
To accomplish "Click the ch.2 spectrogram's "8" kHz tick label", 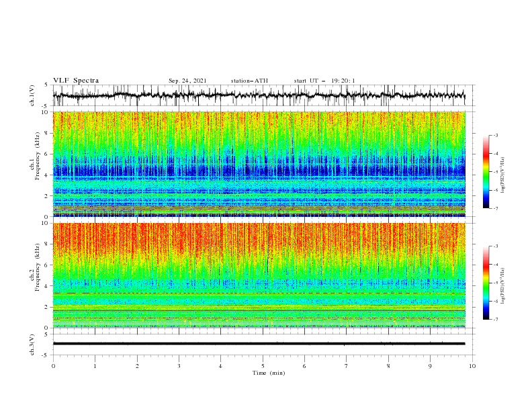I will [48, 244].
